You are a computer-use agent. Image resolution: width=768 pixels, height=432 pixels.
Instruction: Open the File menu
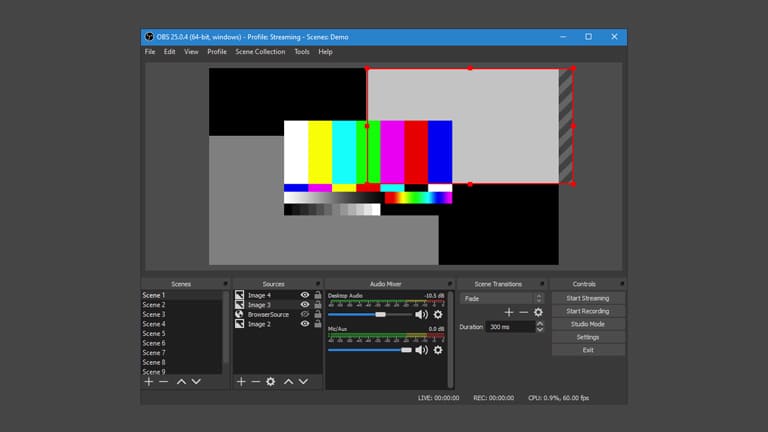(150, 51)
